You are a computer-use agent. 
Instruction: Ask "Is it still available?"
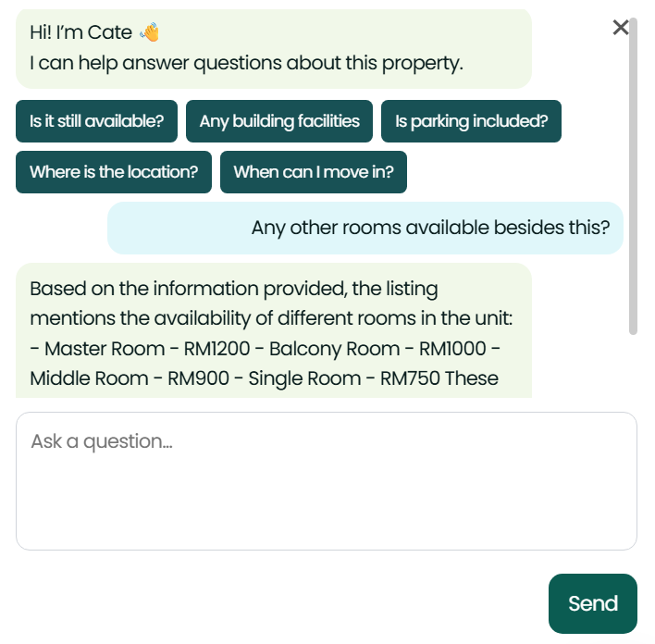pyautogui.click(x=96, y=121)
